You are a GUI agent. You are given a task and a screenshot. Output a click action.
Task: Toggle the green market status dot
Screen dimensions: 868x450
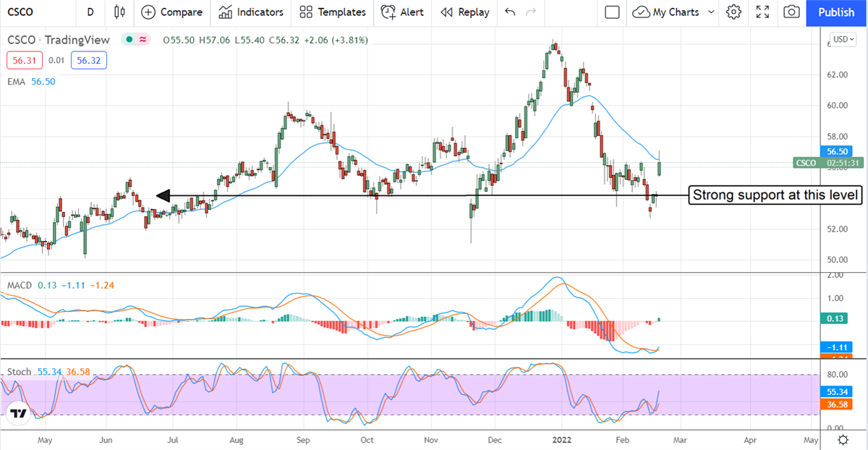pyautogui.click(x=129, y=40)
